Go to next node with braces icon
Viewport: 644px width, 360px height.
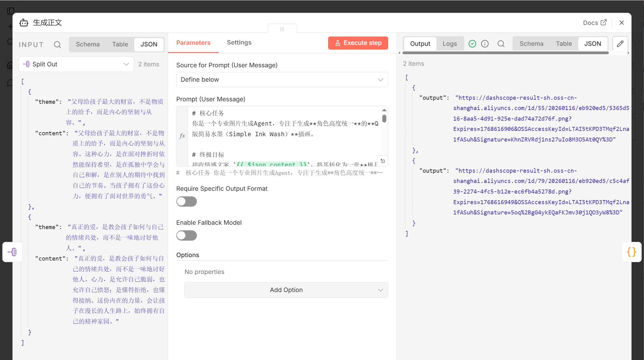[631, 252]
